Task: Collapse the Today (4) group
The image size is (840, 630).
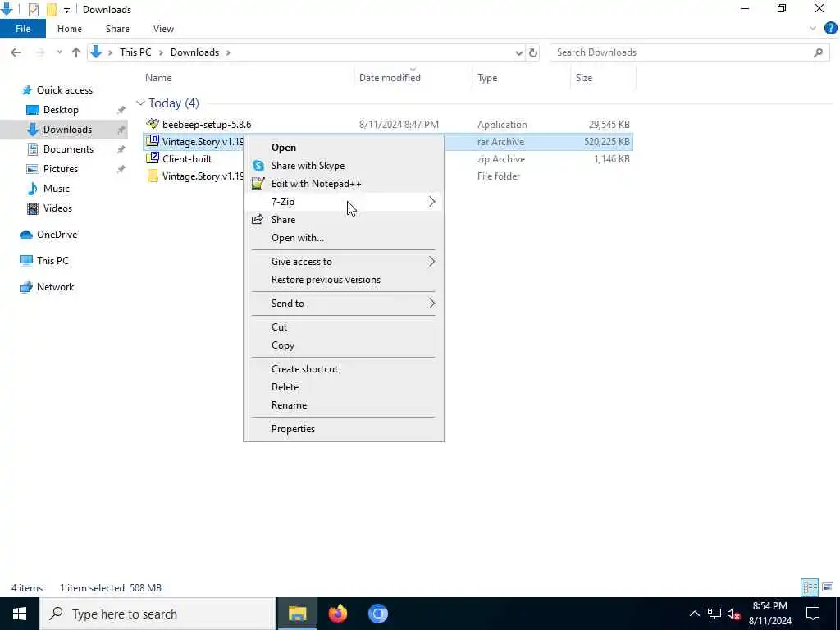Action: (140, 103)
